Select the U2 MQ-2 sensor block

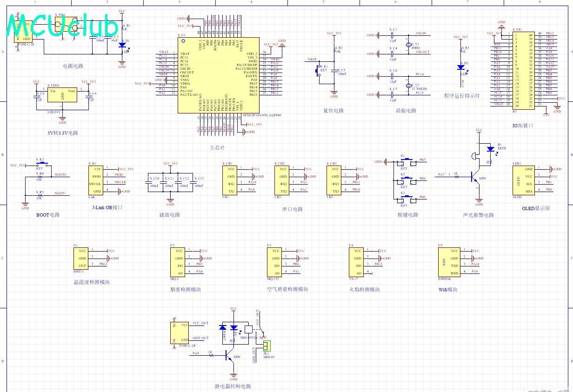(x=179, y=262)
